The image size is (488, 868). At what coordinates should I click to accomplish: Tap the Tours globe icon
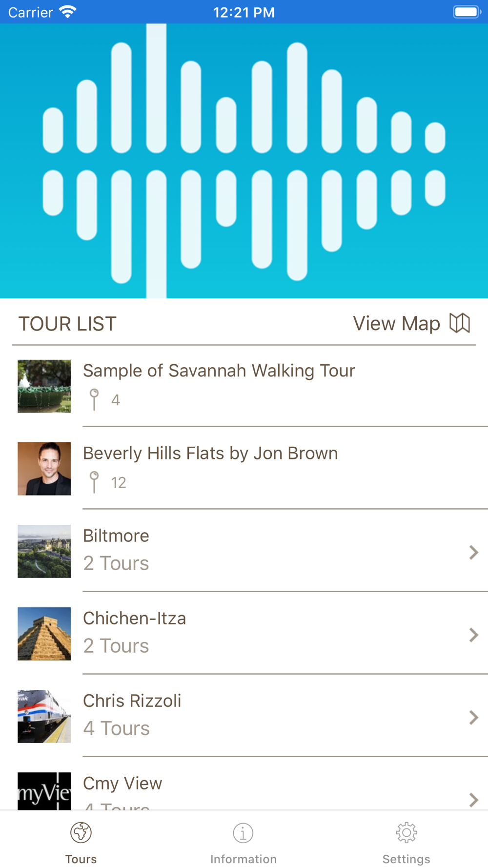[81, 832]
